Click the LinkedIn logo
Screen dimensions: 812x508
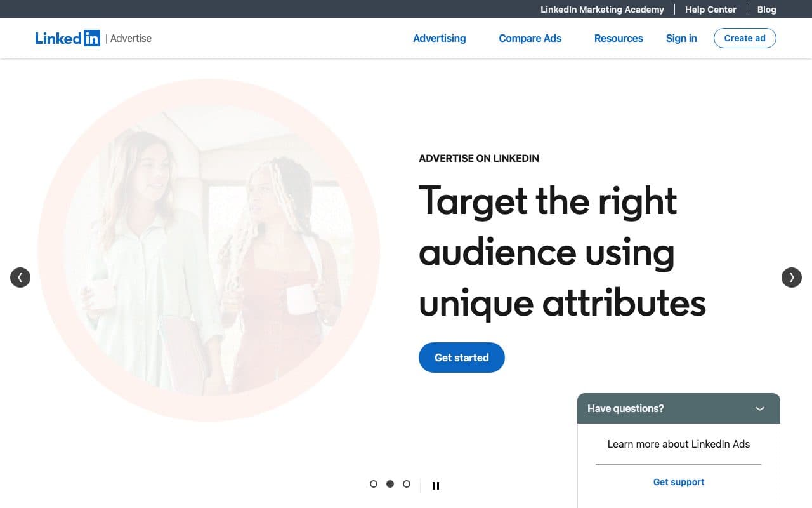(x=67, y=38)
